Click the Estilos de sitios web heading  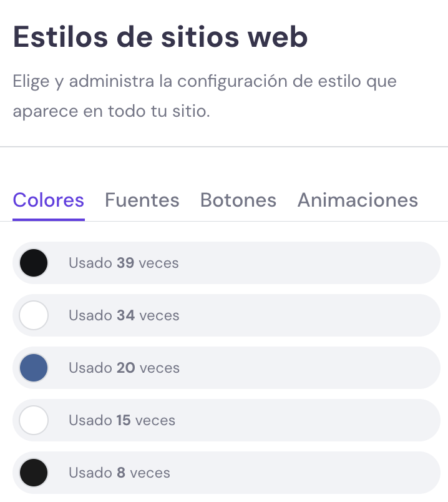tap(160, 36)
